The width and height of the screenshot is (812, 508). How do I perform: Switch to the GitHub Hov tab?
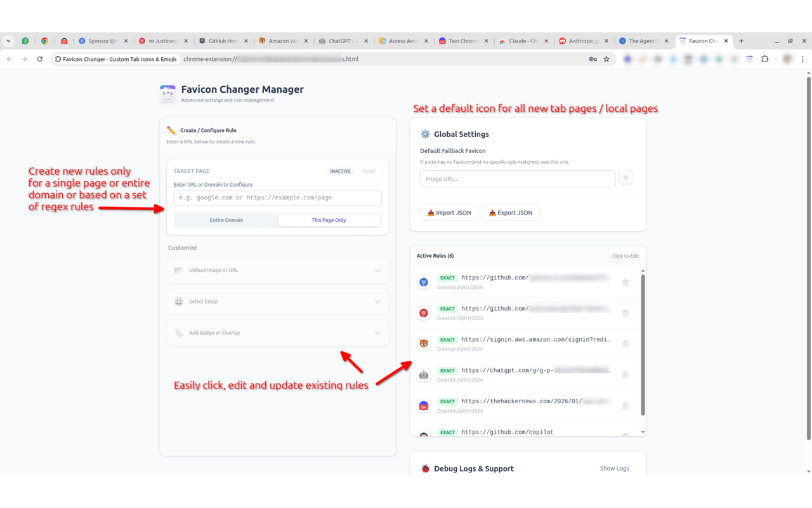[x=222, y=41]
